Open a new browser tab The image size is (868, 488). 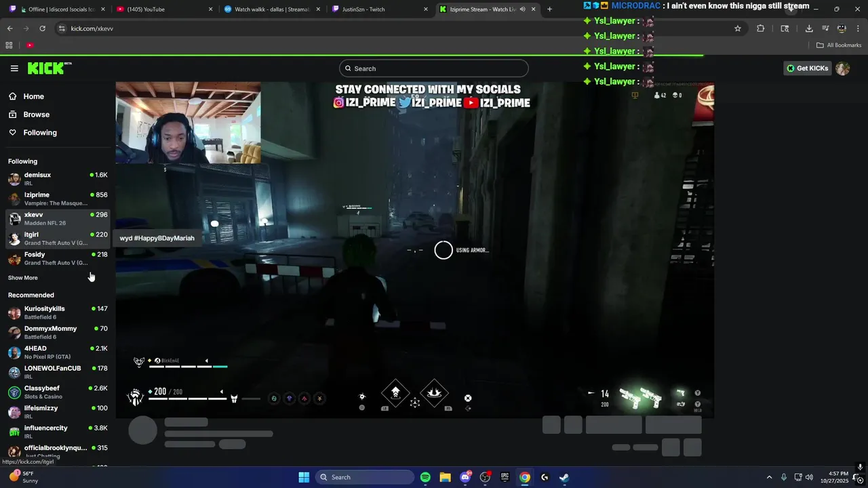click(x=549, y=9)
